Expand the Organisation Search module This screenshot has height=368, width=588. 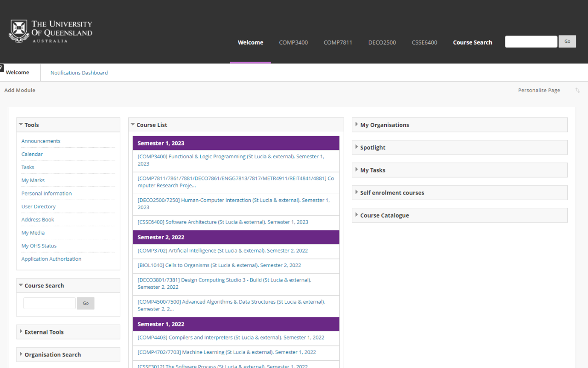[21, 354]
